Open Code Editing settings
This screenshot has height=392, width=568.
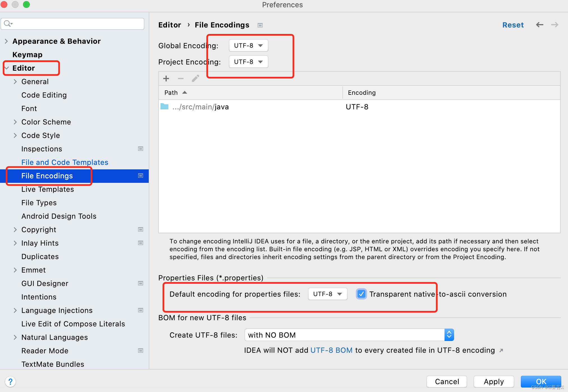coord(44,95)
